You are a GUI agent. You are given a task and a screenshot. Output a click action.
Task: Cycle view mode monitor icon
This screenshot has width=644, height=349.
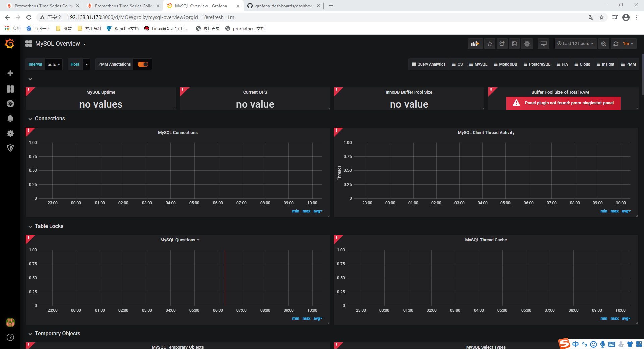(x=544, y=44)
